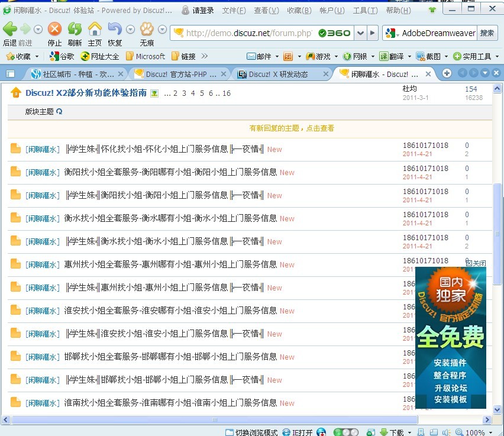
Task: Open the tab list dropdown arrow button
Action: [x=485, y=73]
